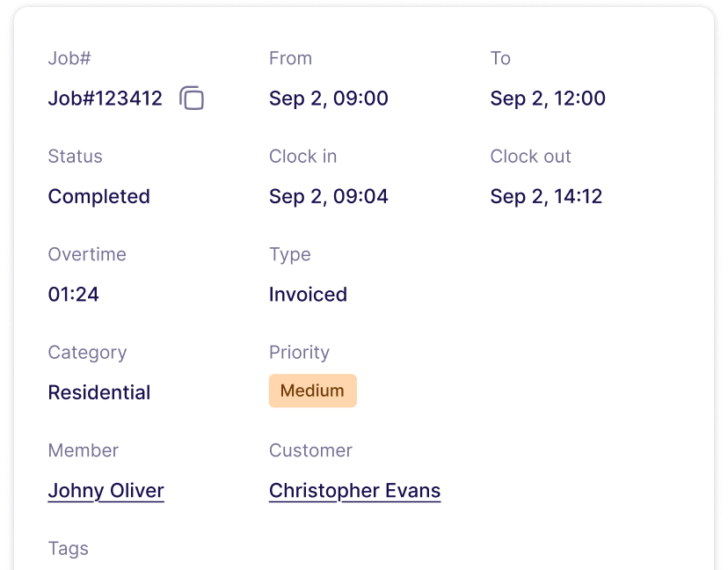Click the Member field label
728x570 pixels.
pyautogui.click(x=84, y=450)
